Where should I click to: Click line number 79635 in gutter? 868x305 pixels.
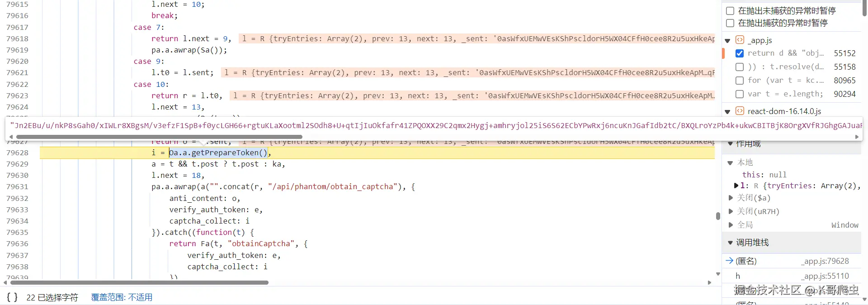17,233
